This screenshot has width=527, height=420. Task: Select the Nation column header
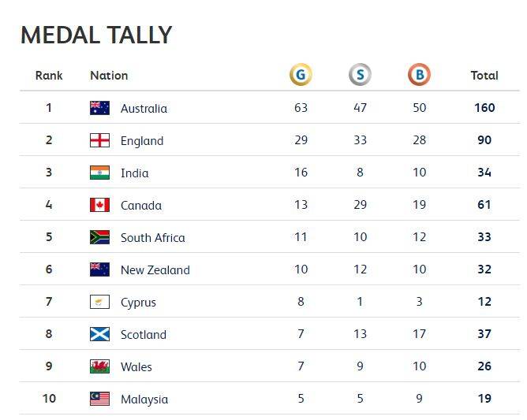click(109, 76)
